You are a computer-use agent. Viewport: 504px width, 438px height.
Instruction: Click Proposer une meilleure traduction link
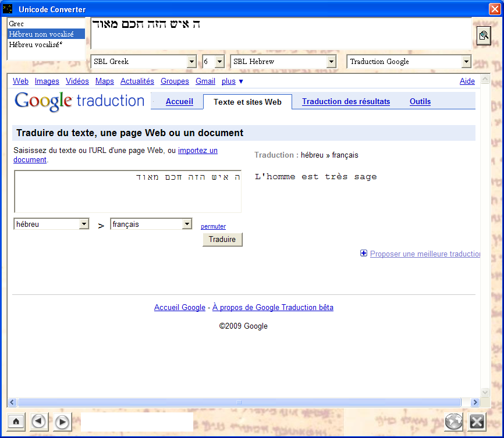click(x=425, y=254)
